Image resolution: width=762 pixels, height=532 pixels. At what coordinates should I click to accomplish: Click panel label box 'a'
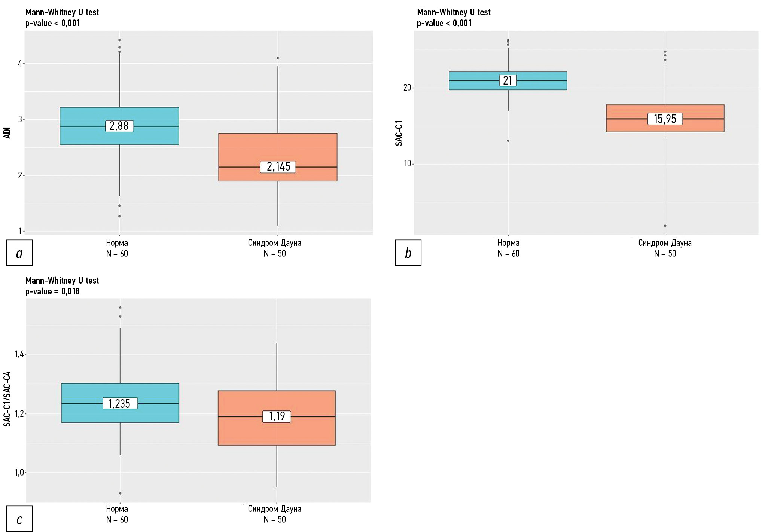(x=19, y=253)
